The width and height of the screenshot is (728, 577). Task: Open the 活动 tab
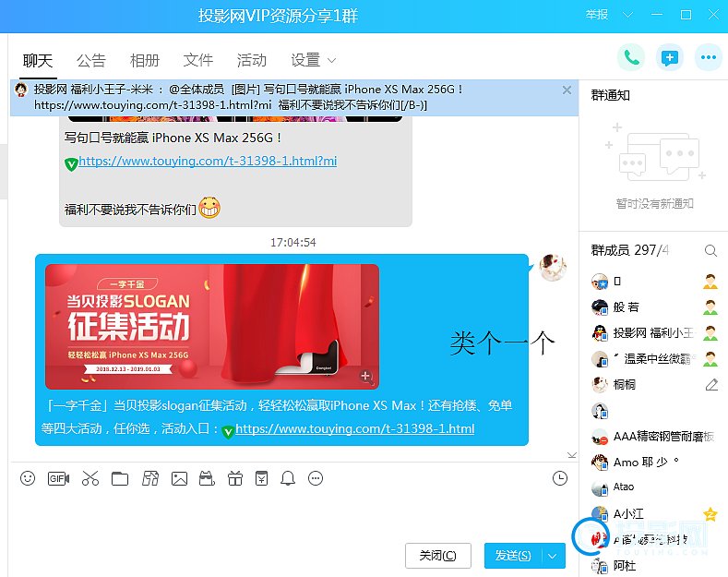click(252, 60)
